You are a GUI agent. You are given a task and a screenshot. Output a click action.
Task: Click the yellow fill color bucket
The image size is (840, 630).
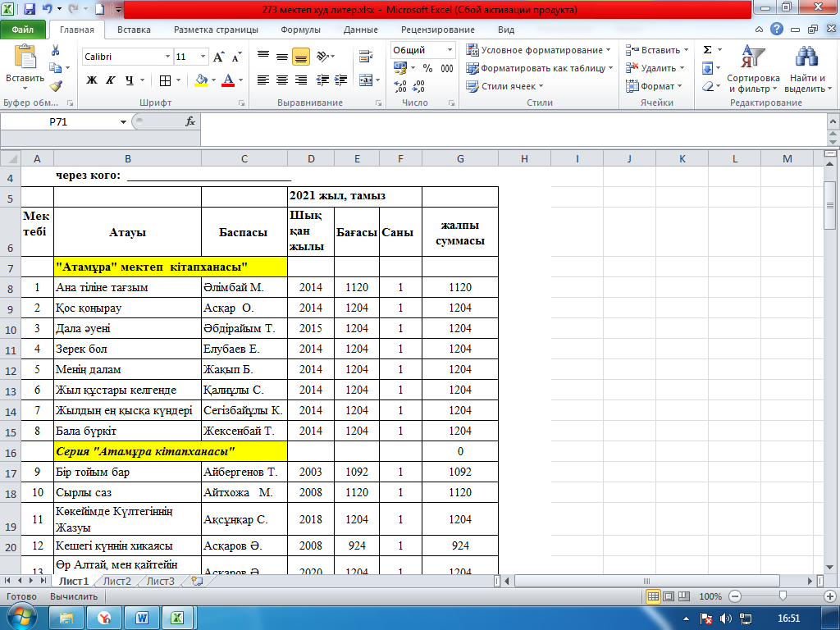tap(202, 80)
